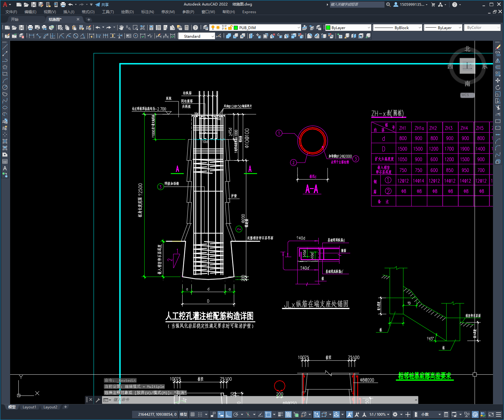The width and height of the screenshot is (504, 420).
Task: Switch to the 开始 tab
Action: pyautogui.click(x=15, y=19)
